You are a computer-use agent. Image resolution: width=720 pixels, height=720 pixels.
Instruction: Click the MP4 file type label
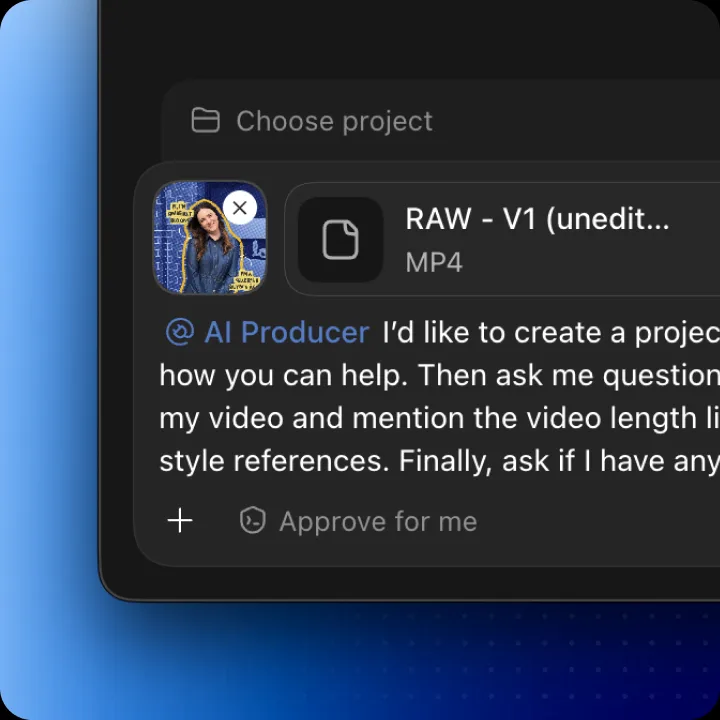(x=434, y=263)
